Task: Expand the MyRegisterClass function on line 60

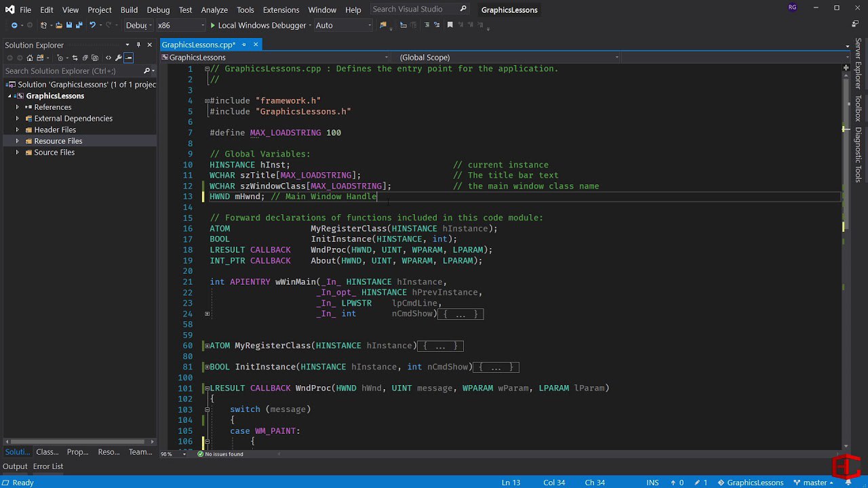Action: point(207,346)
